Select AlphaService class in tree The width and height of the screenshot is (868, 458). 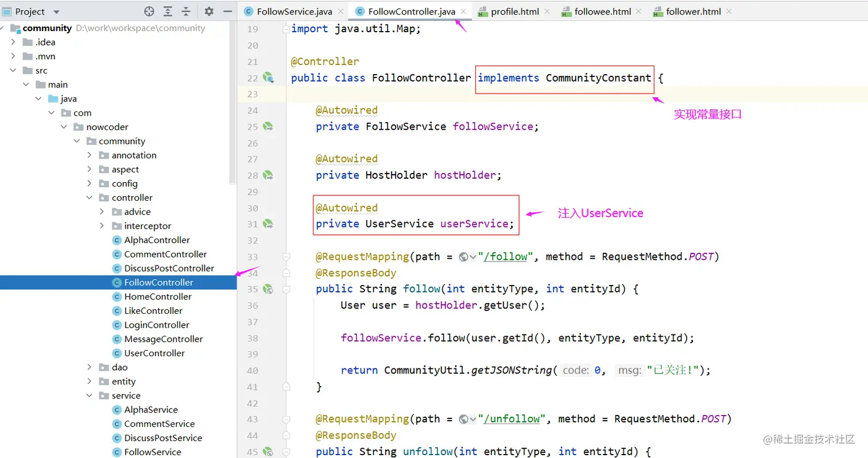pos(151,410)
